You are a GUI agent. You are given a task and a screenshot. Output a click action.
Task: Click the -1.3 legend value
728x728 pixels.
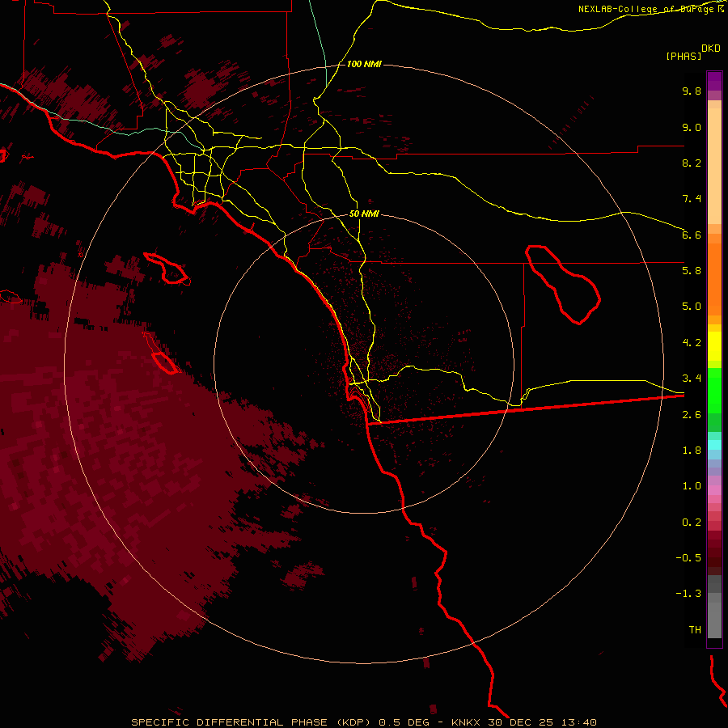pos(688,594)
